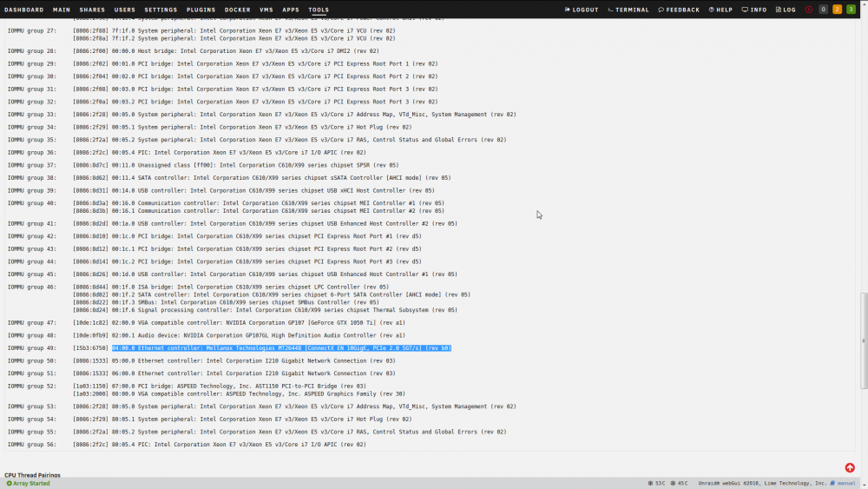The image size is (868, 489).
Task: Click the MEI Controller #2 line
Action: point(259,211)
